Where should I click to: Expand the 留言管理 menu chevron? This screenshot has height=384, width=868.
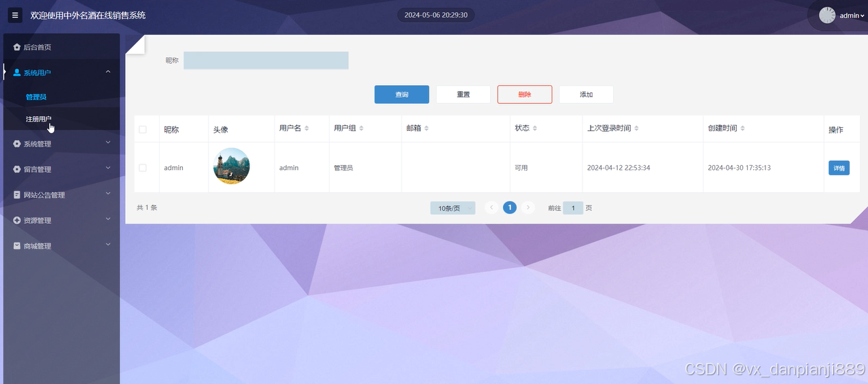(x=108, y=168)
